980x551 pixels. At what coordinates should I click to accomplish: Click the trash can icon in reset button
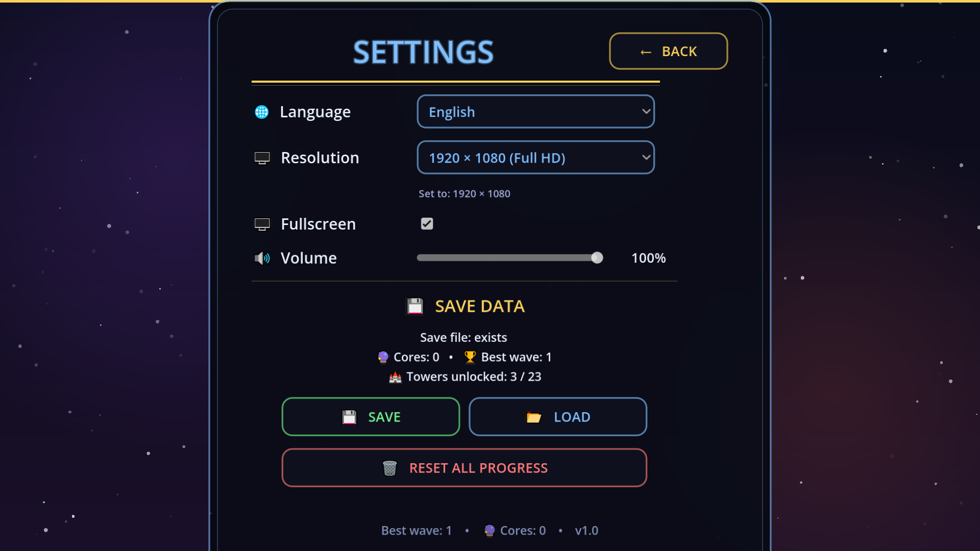[390, 468]
